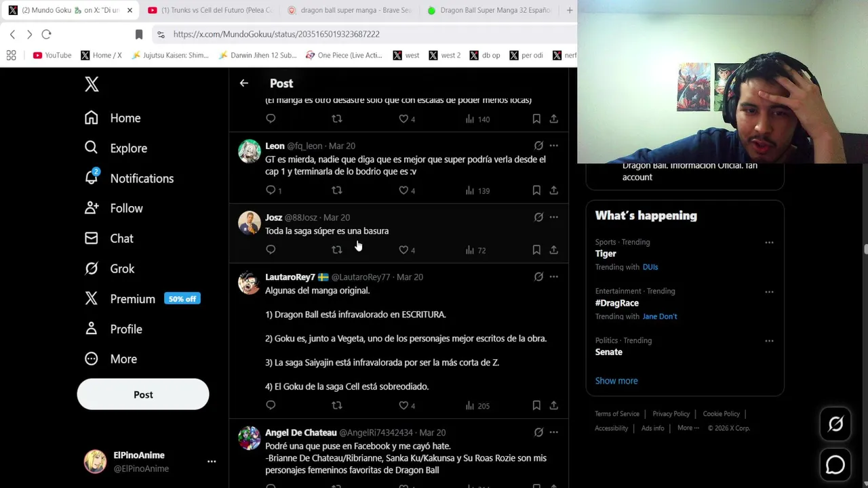Open more options on Angel De Chateau's post
Screen dimensions: 868x488
tap(554, 432)
